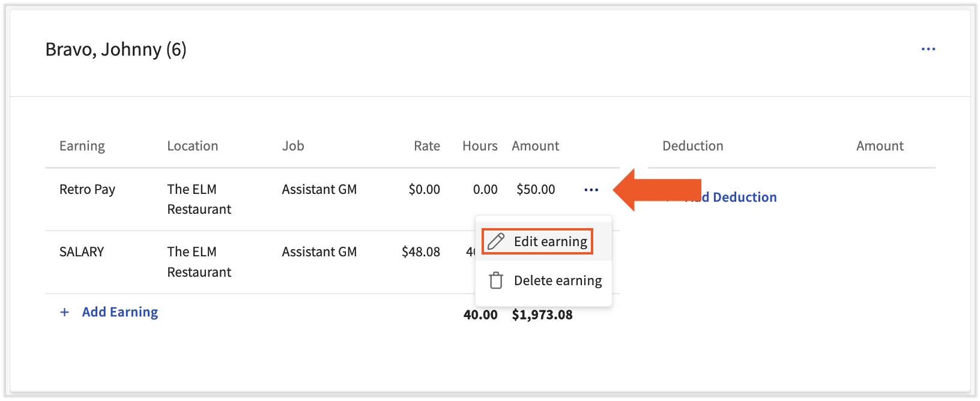Click the Earning column header
The width and height of the screenshot is (980, 401).
coord(82,146)
